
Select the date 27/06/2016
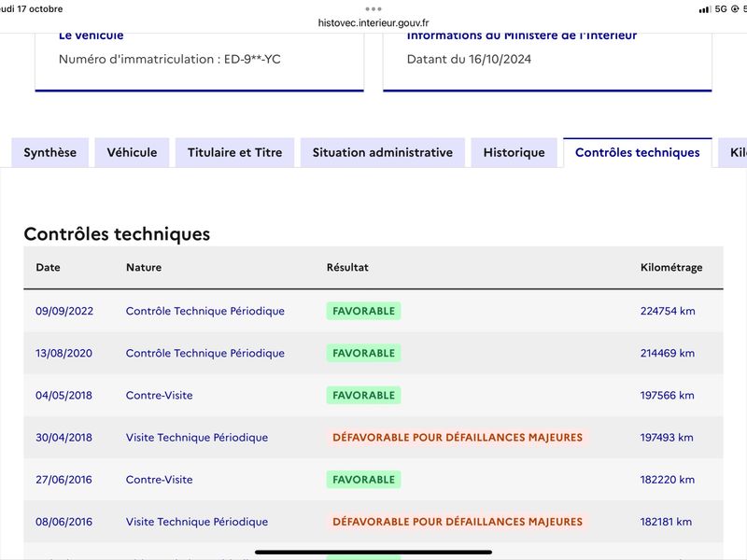(x=63, y=480)
